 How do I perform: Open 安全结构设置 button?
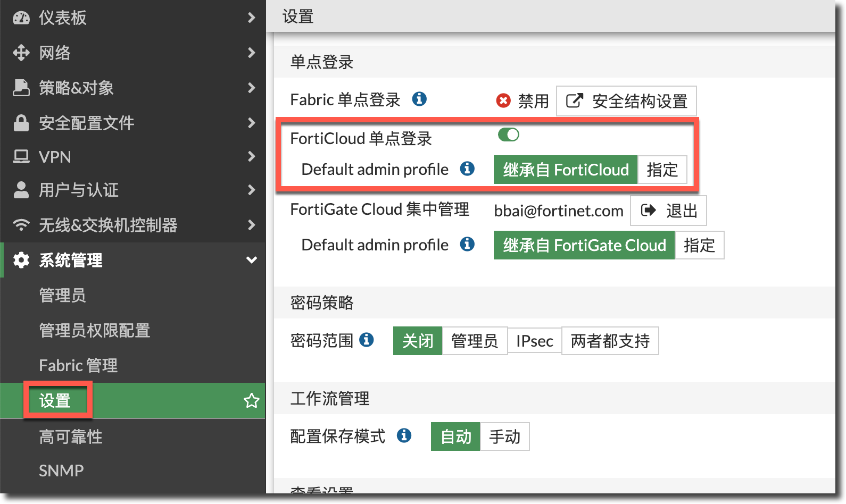click(626, 101)
